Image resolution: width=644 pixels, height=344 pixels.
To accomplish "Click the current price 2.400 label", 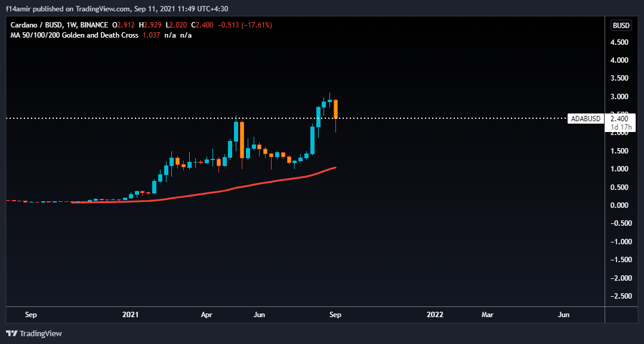I will (x=620, y=119).
